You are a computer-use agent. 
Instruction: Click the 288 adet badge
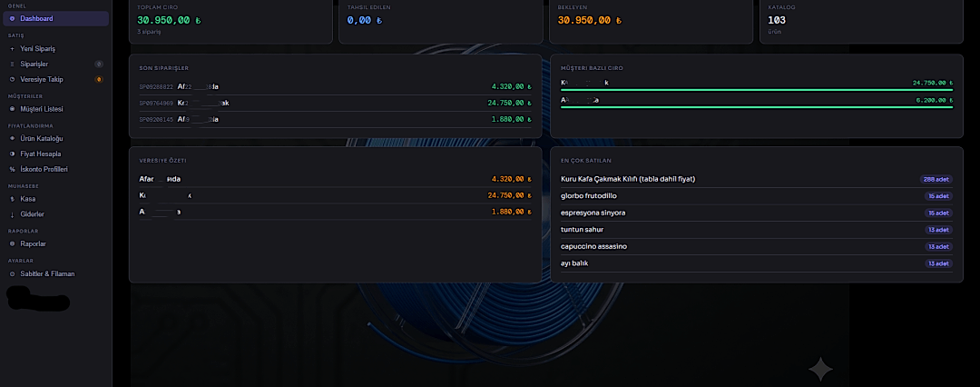[x=936, y=179]
